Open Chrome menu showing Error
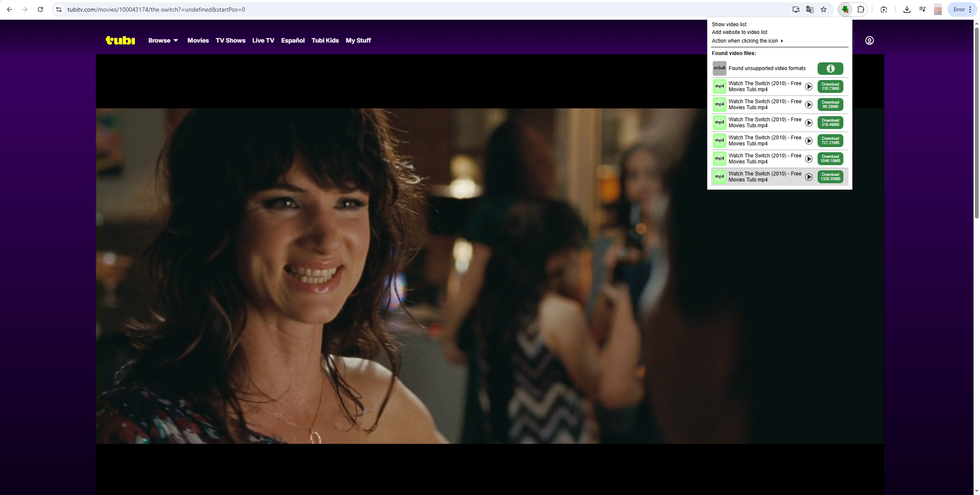This screenshot has height=495, width=980. pyautogui.click(x=962, y=9)
